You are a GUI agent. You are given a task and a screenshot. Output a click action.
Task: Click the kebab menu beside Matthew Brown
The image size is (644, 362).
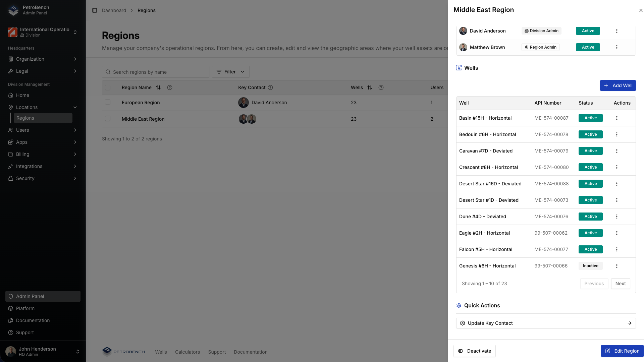[616, 47]
